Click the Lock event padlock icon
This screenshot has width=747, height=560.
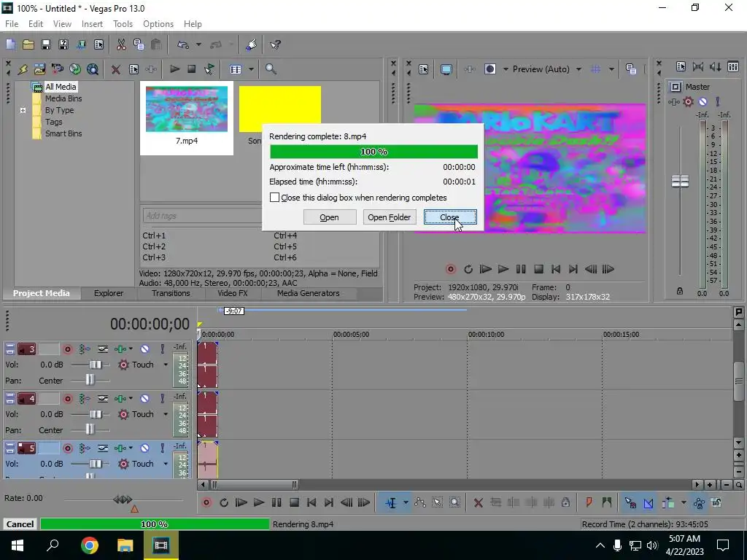tap(565, 502)
